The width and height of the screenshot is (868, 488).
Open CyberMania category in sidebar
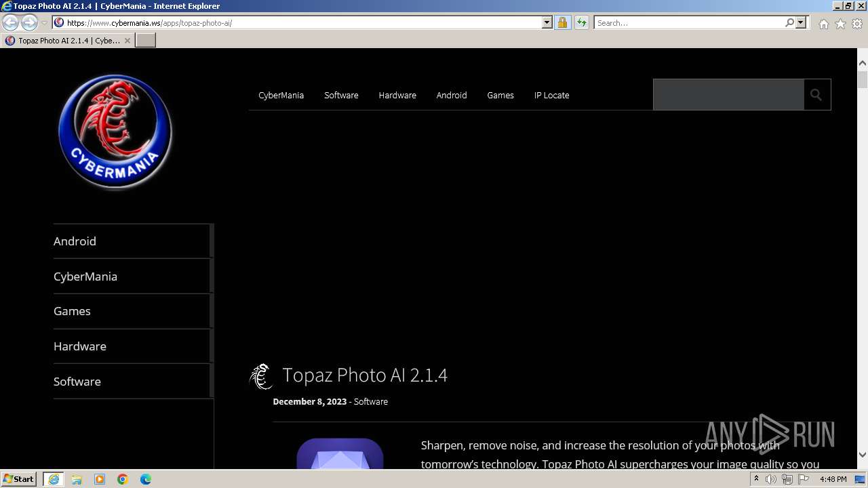pos(85,277)
